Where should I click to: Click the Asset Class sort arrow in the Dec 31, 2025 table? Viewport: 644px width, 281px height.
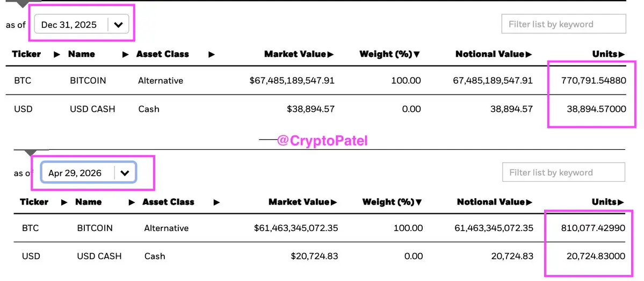click(x=212, y=54)
